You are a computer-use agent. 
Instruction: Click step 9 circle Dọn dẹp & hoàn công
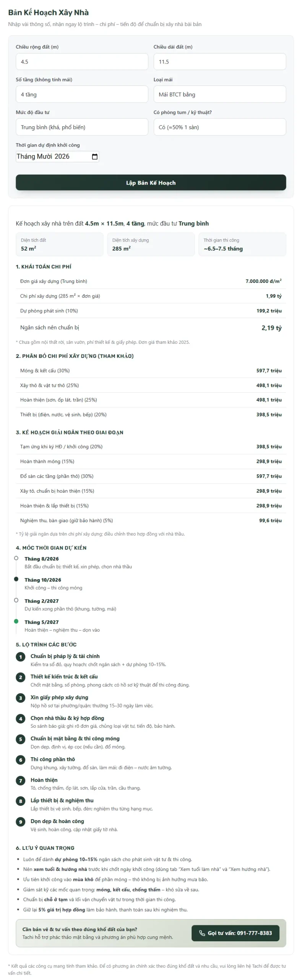[x=21, y=822]
